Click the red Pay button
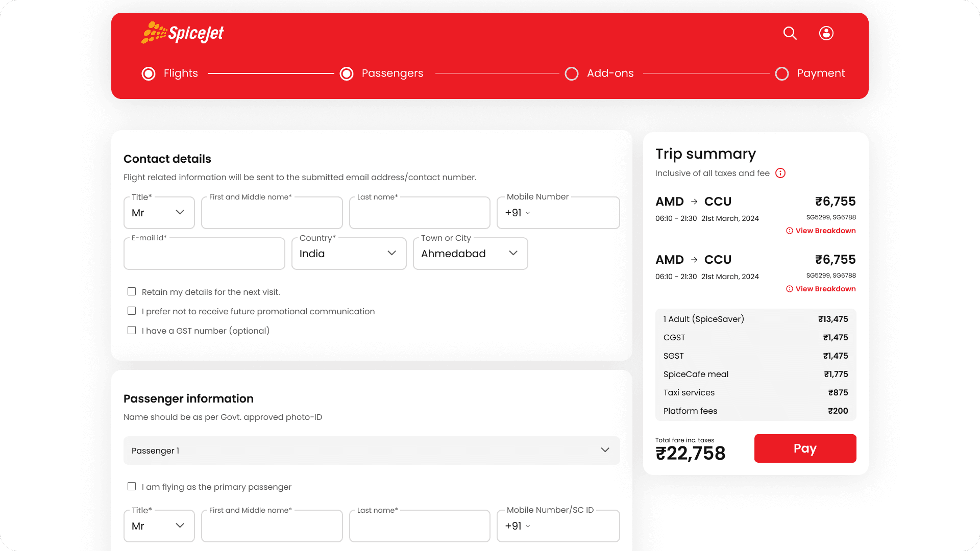 [805, 448]
